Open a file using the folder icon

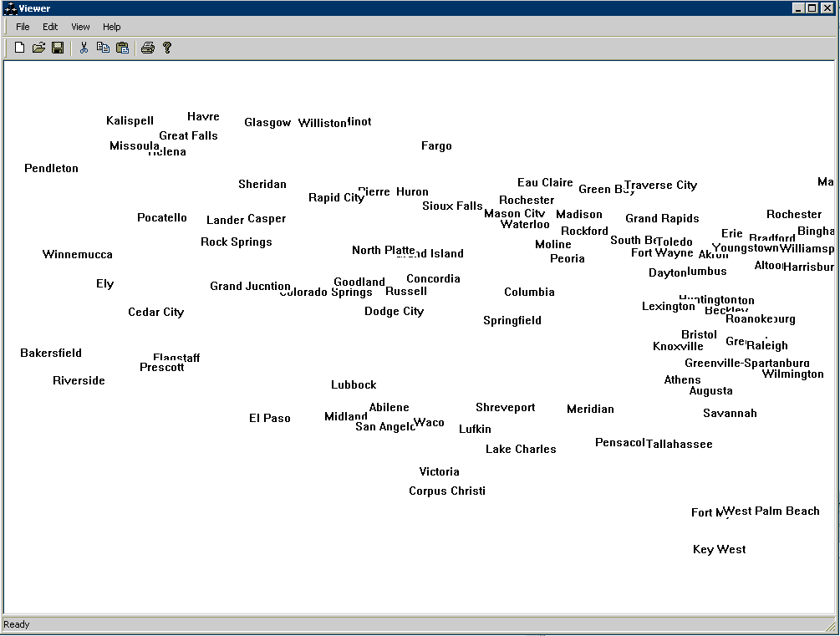(38, 48)
